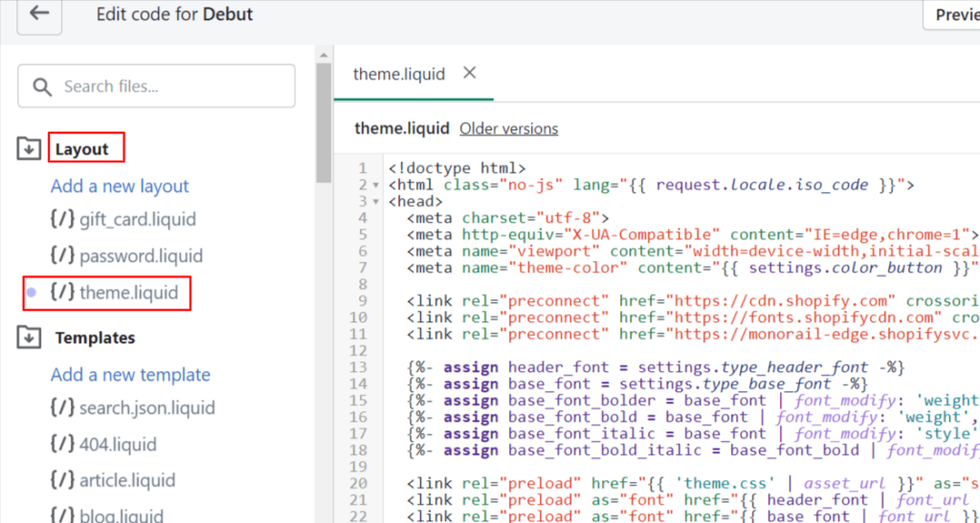Click line number 1 in gutter

coord(363,168)
